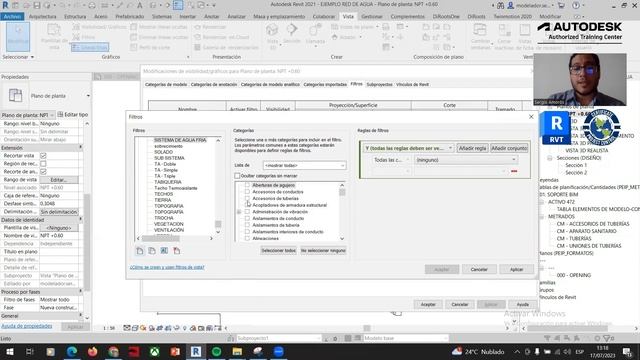Click the Revit application logo in the title bar
This screenshot has height=360, width=640.
tap(5, 5)
